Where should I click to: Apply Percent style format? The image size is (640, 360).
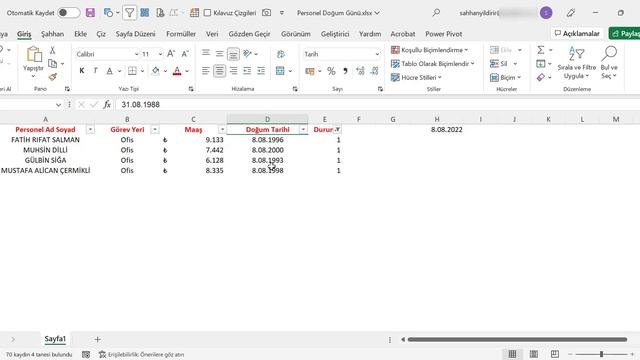coord(331,71)
